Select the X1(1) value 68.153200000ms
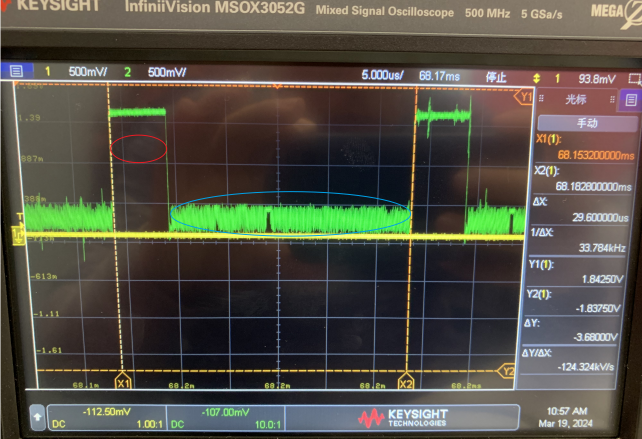This screenshot has width=642, height=439. pos(596,155)
